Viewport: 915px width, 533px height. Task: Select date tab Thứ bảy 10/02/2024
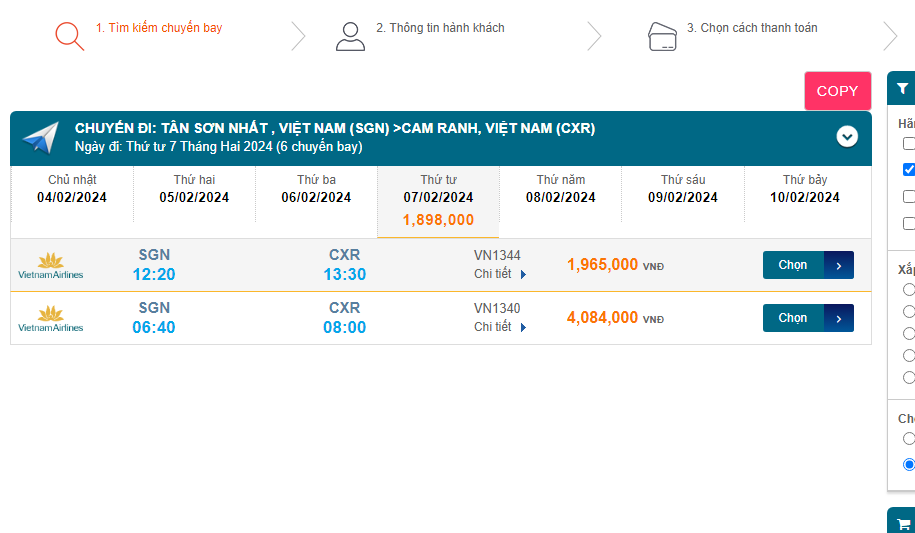[805, 194]
